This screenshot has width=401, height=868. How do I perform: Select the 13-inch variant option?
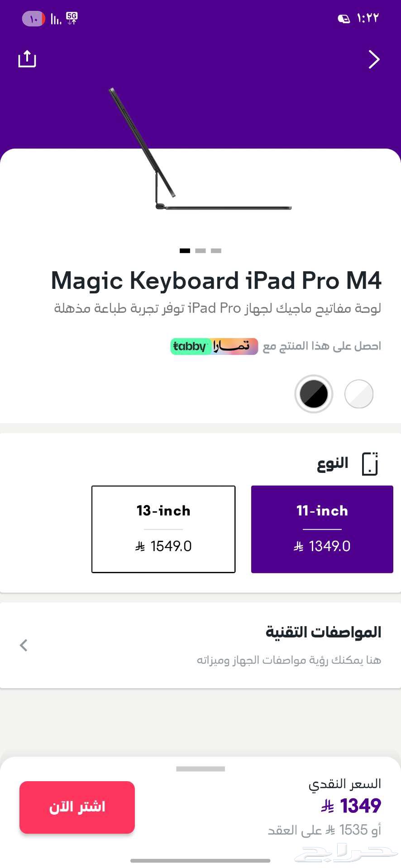[x=163, y=529]
